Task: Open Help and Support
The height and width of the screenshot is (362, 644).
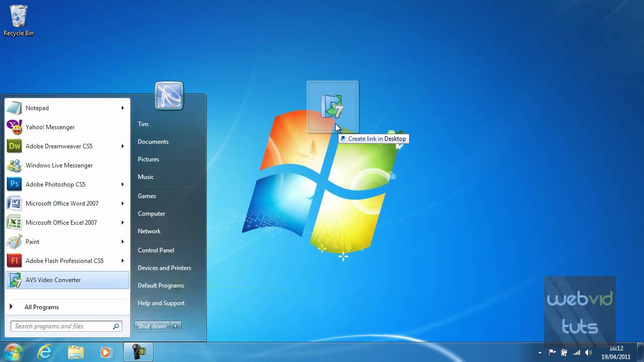Action: [x=161, y=303]
